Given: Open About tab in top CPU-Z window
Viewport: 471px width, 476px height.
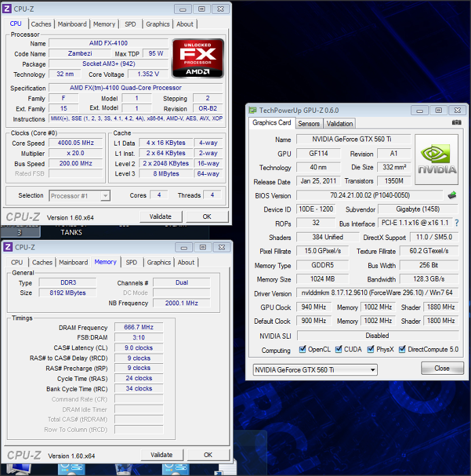Looking at the screenshot, I should pyautogui.click(x=185, y=24).
